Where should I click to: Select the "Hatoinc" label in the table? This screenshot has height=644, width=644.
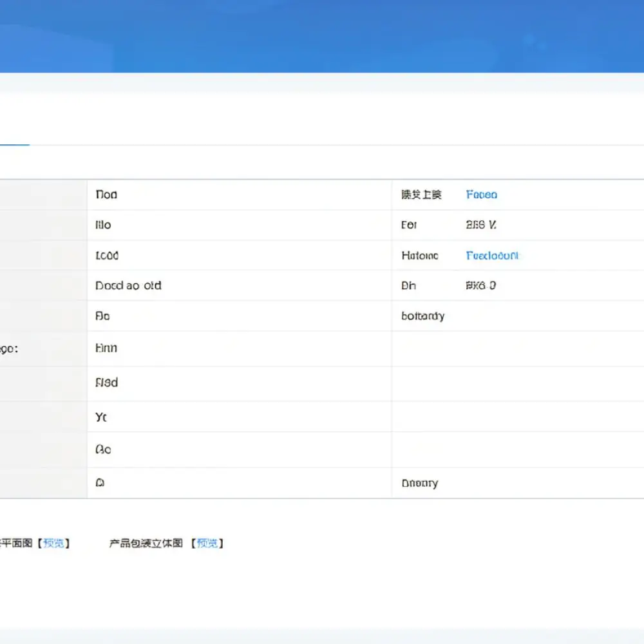pyautogui.click(x=420, y=256)
